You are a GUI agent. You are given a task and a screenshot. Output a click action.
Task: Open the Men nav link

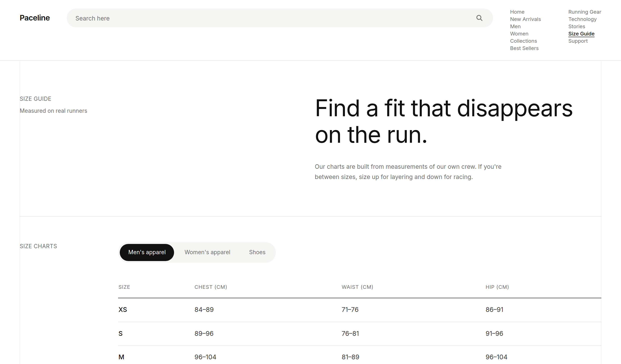click(x=515, y=26)
